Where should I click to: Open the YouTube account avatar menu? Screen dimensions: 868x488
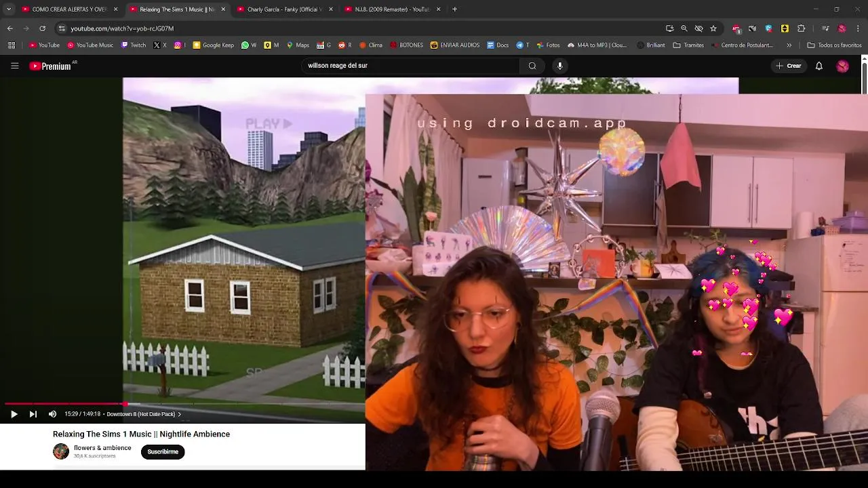(x=842, y=66)
